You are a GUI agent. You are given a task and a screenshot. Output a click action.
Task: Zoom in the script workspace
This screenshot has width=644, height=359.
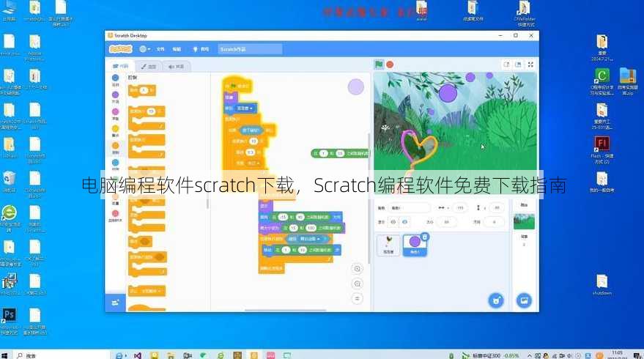[358, 269]
